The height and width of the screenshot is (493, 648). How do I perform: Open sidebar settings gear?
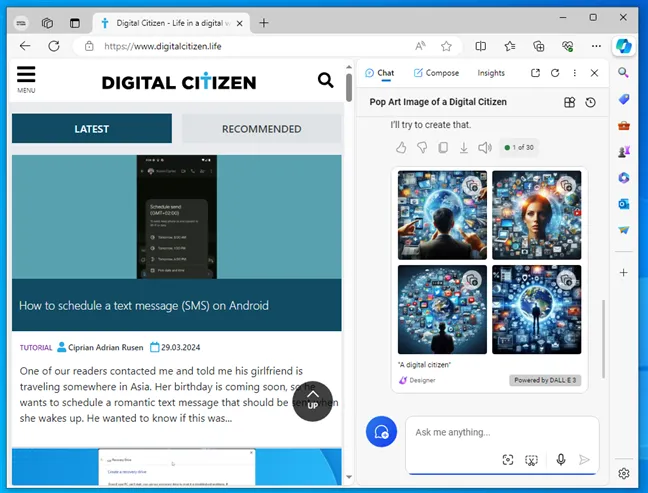click(x=624, y=473)
